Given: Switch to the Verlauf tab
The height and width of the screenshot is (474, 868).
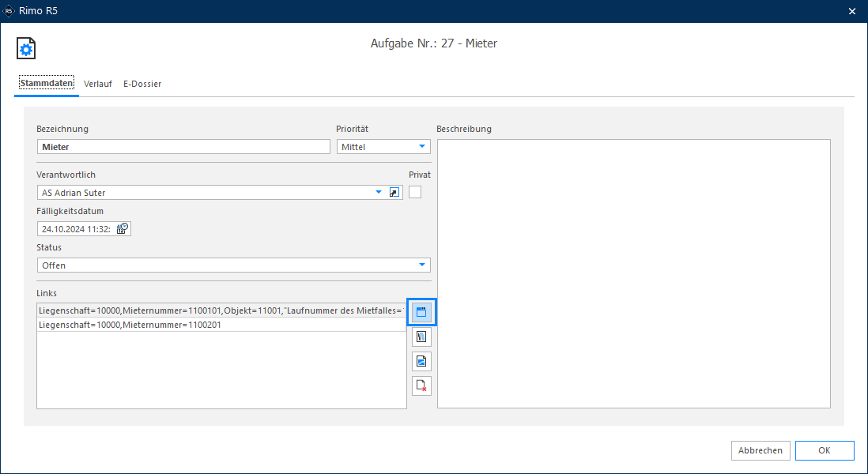Looking at the screenshot, I should click(x=97, y=84).
